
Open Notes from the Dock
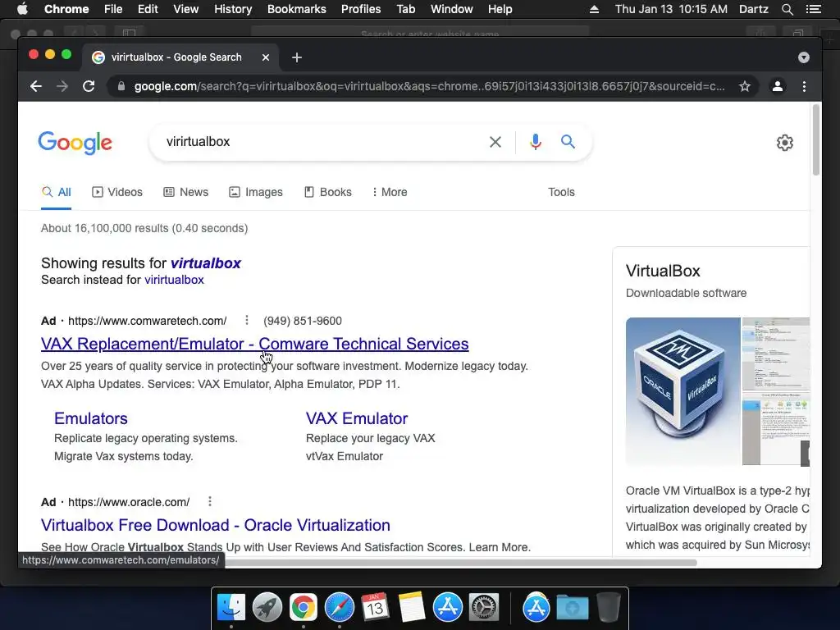tap(412, 608)
